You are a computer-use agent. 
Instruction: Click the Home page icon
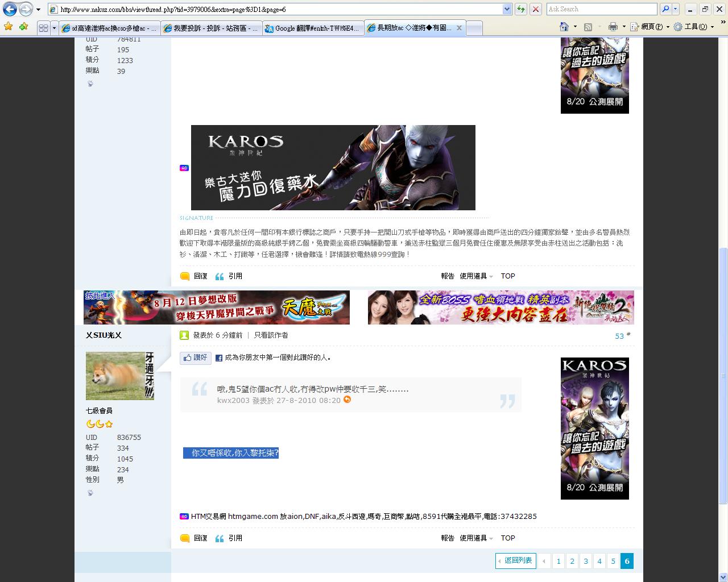click(564, 27)
